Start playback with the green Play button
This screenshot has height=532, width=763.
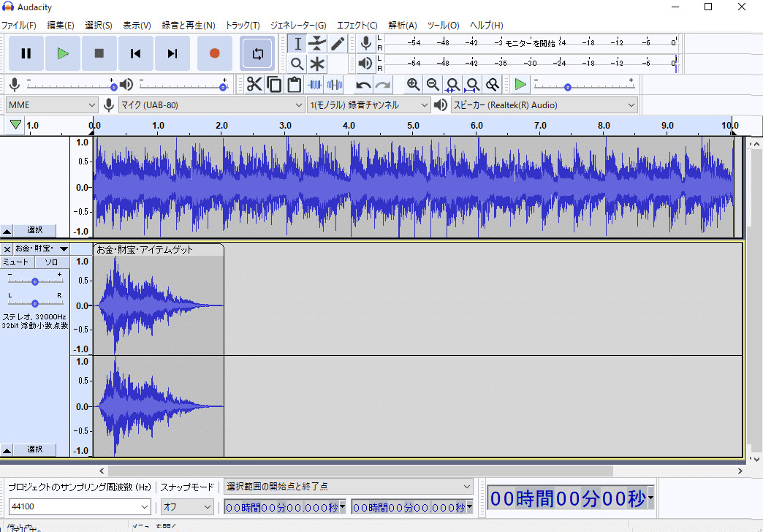63,53
